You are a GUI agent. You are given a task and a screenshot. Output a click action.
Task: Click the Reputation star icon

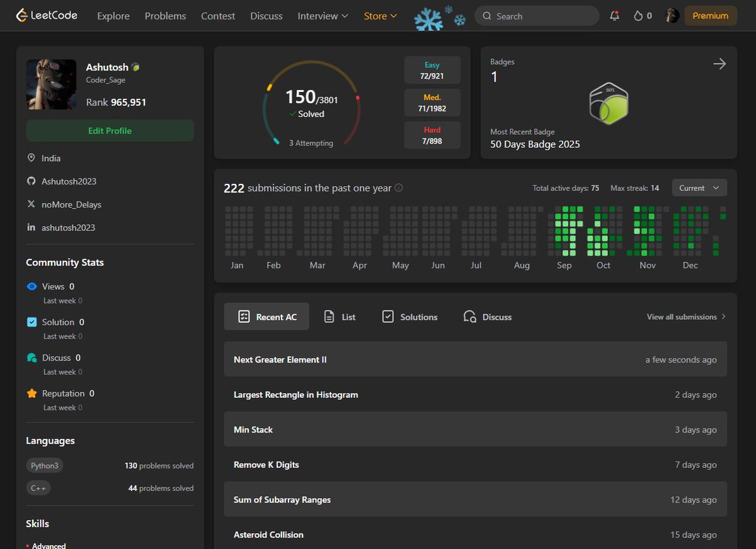point(32,393)
